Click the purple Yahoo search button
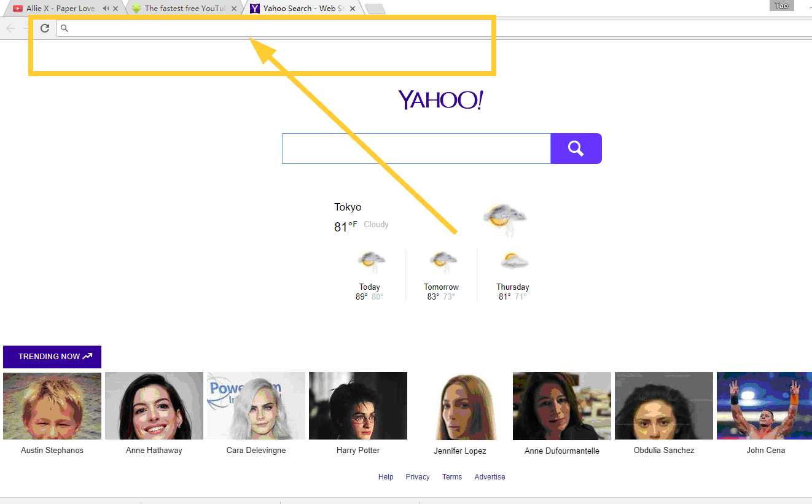 click(x=576, y=149)
